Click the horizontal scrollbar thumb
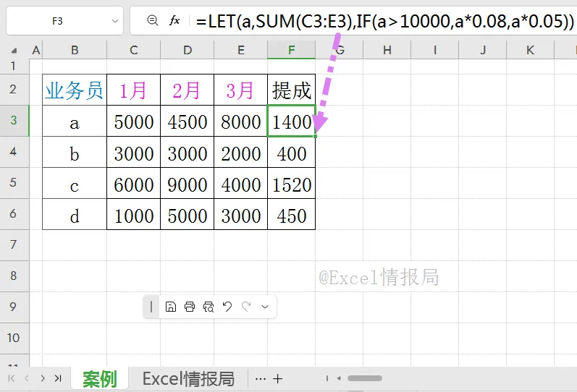Image resolution: width=577 pixels, height=392 pixels. point(365,378)
